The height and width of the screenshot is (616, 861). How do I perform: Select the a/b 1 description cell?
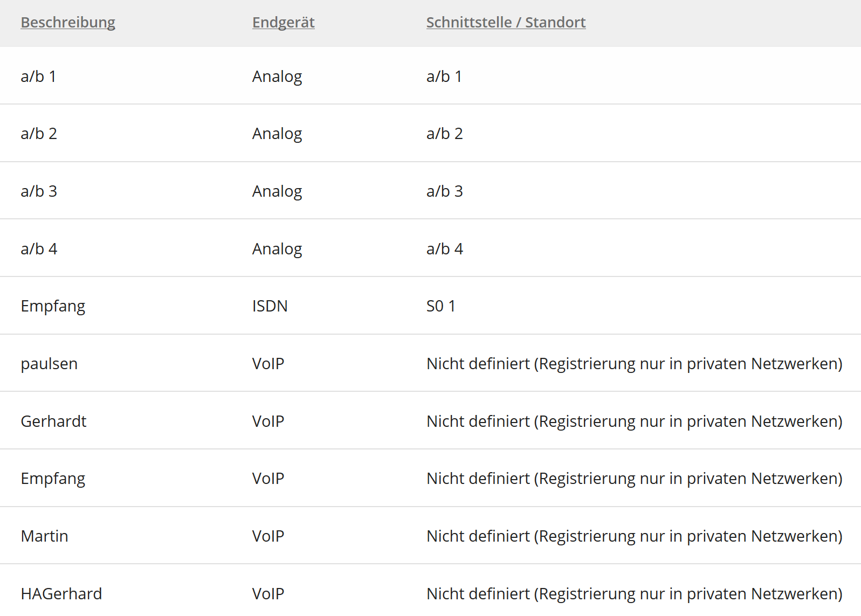pos(38,77)
